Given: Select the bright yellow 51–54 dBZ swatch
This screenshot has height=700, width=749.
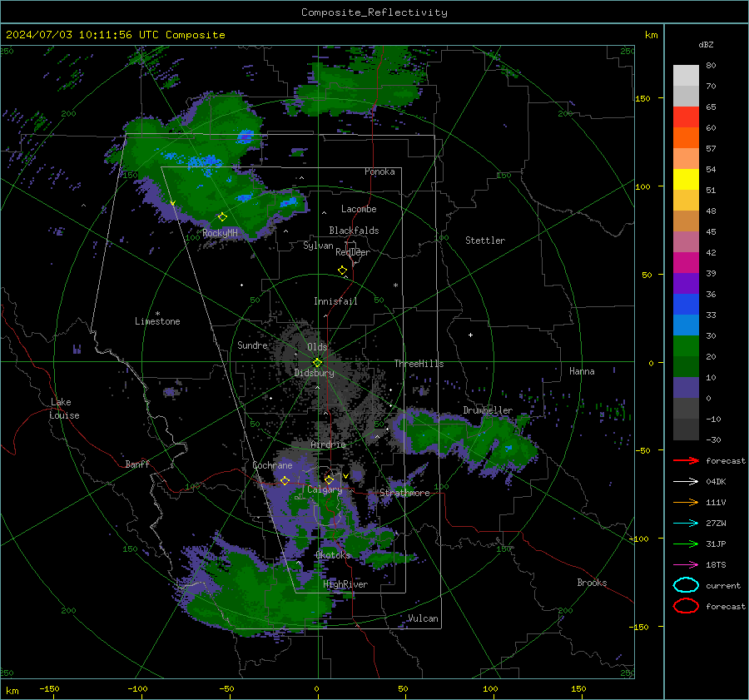Looking at the screenshot, I should pos(686,179).
